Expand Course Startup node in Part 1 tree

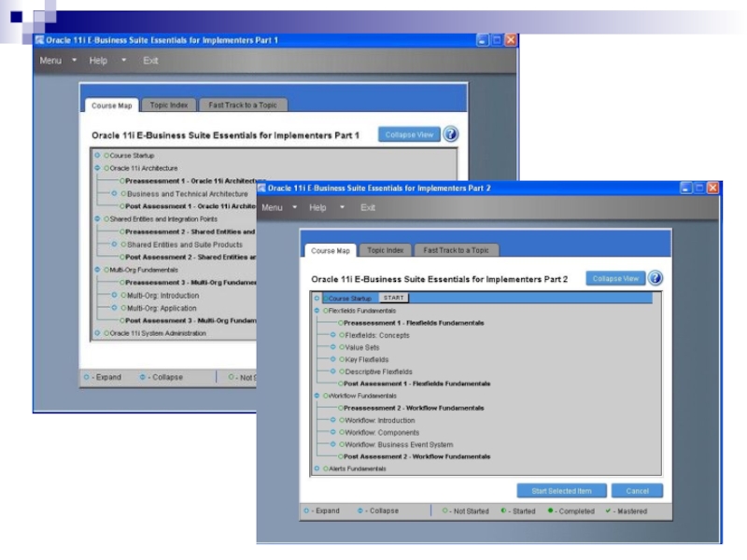click(x=97, y=155)
